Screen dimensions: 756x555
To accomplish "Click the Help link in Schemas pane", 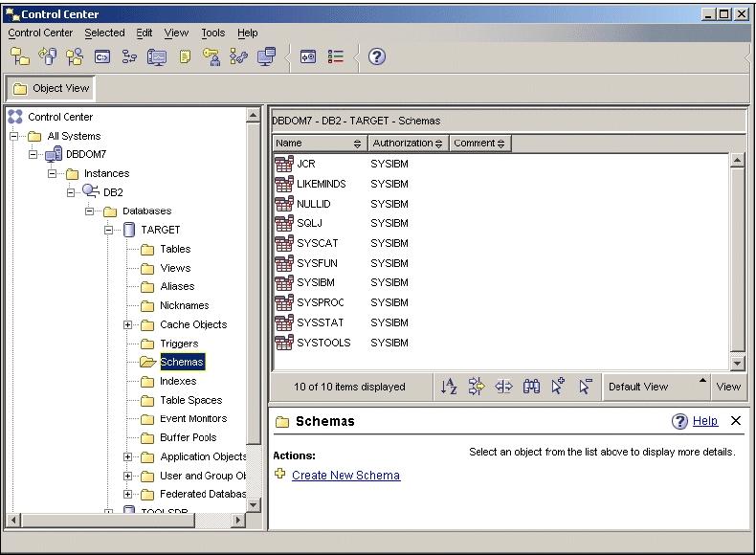I will click(x=705, y=421).
